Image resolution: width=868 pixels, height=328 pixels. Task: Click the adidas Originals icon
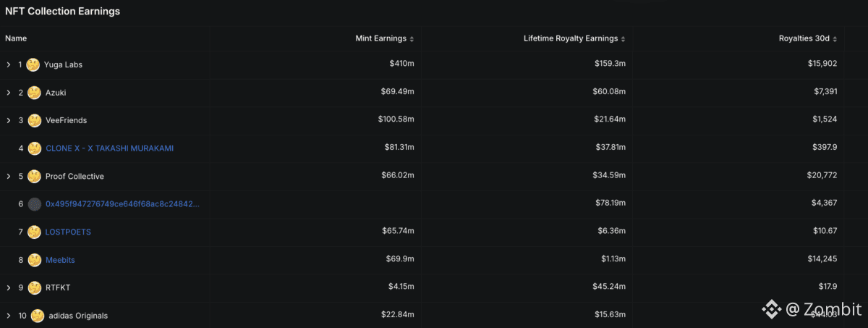tap(37, 316)
